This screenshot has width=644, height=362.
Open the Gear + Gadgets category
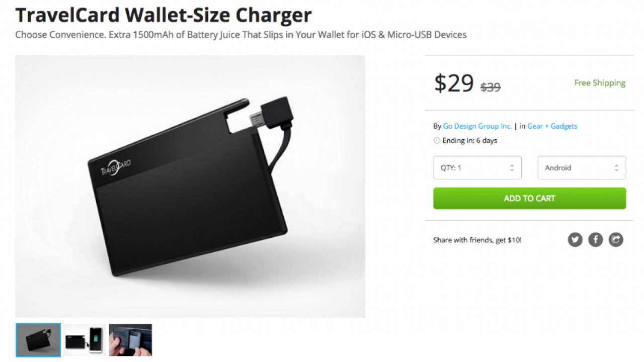click(x=552, y=126)
